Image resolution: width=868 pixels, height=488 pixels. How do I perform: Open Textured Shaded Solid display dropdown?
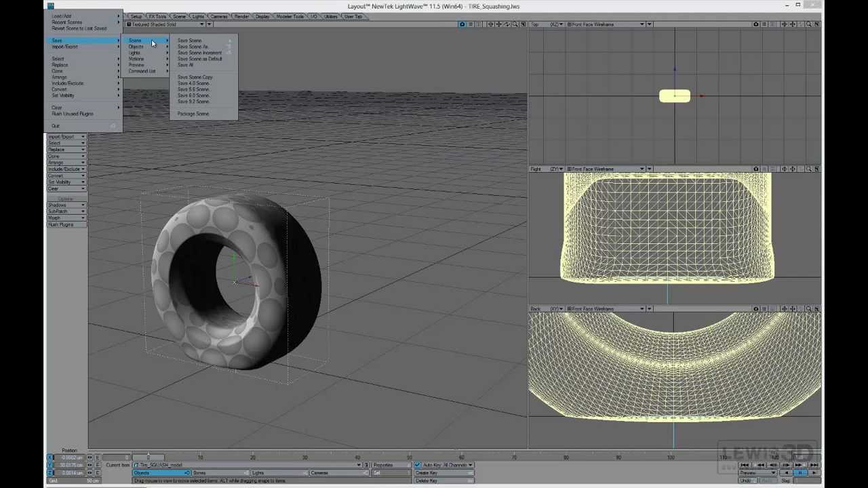[x=165, y=24]
